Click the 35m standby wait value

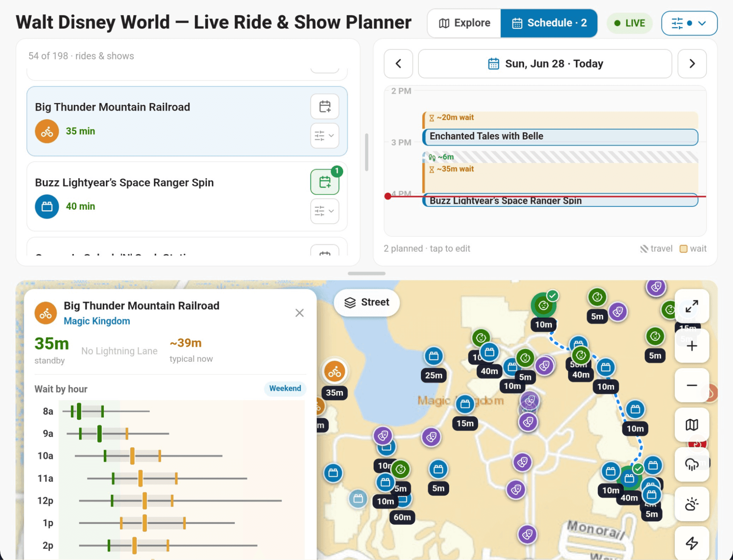pos(52,344)
